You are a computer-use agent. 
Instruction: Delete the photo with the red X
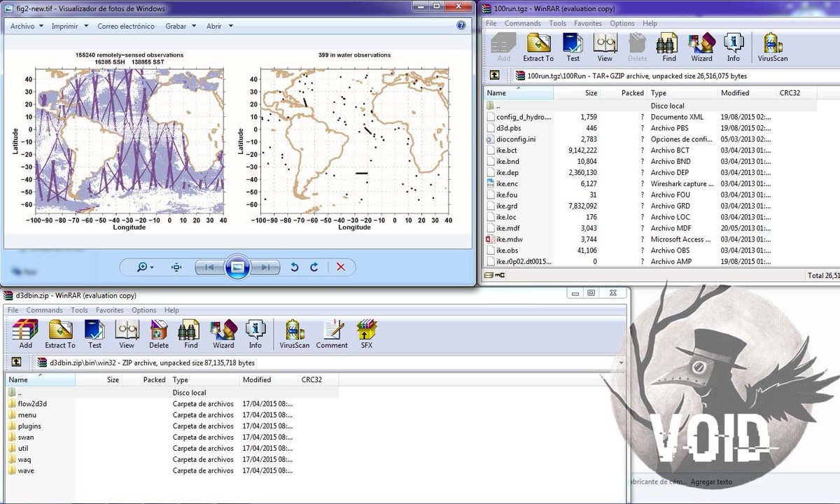click(341, 267)
